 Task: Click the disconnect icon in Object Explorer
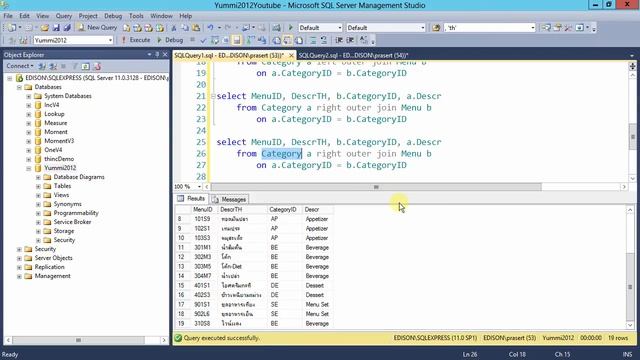(53, 66)
